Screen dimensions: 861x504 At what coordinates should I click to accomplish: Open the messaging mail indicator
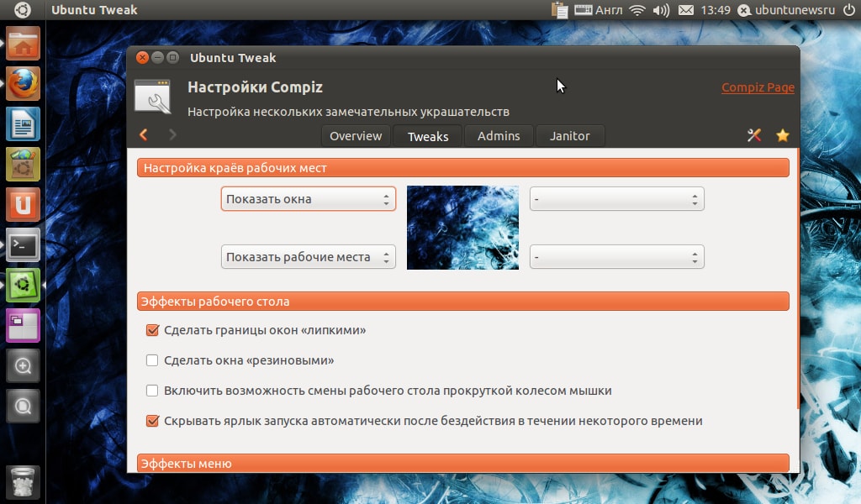pos(686,10)
